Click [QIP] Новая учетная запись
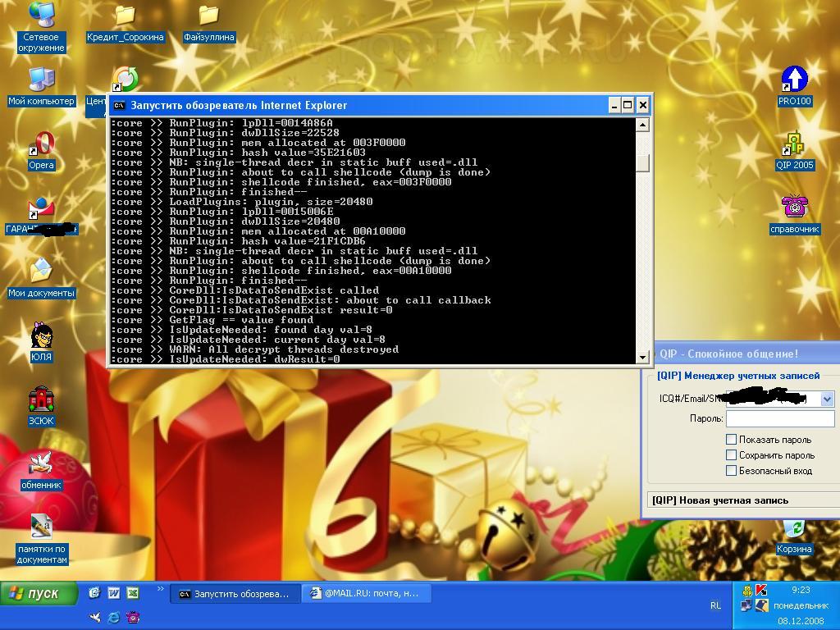The width and height of the screenshot is (840, 630). click(719, 500)
